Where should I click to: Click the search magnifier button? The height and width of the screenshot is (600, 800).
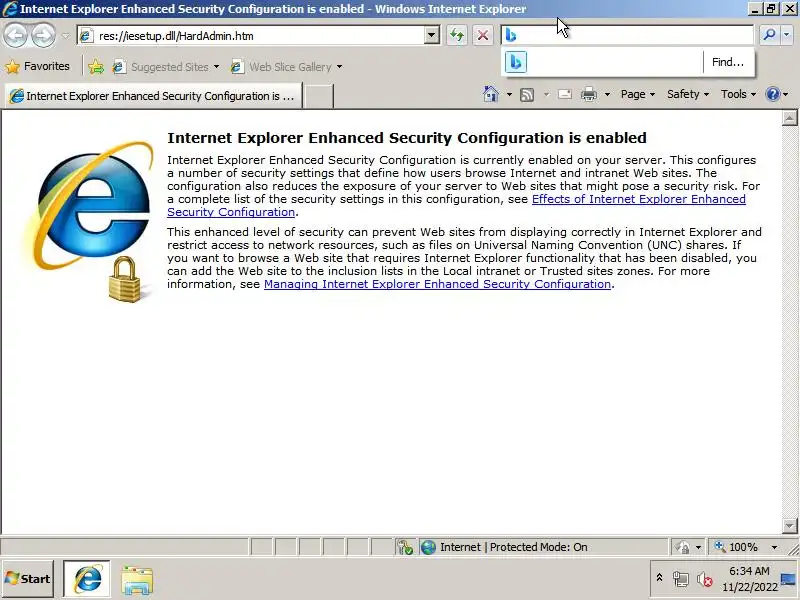pos(768,35)
